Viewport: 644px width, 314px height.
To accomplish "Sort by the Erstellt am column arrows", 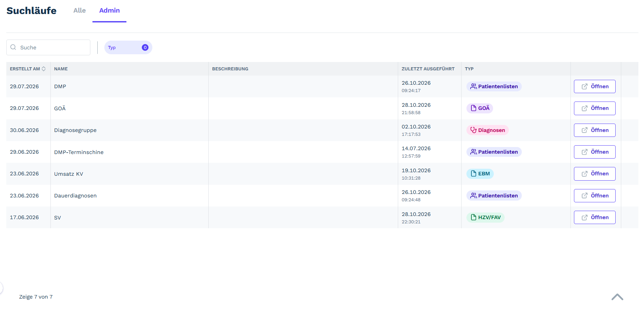I will 44,69.
